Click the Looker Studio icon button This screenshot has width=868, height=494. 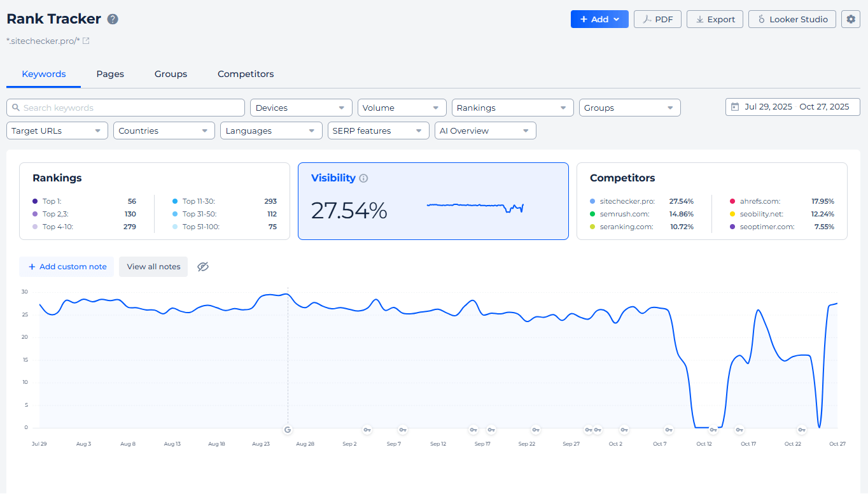pos(762,19)
